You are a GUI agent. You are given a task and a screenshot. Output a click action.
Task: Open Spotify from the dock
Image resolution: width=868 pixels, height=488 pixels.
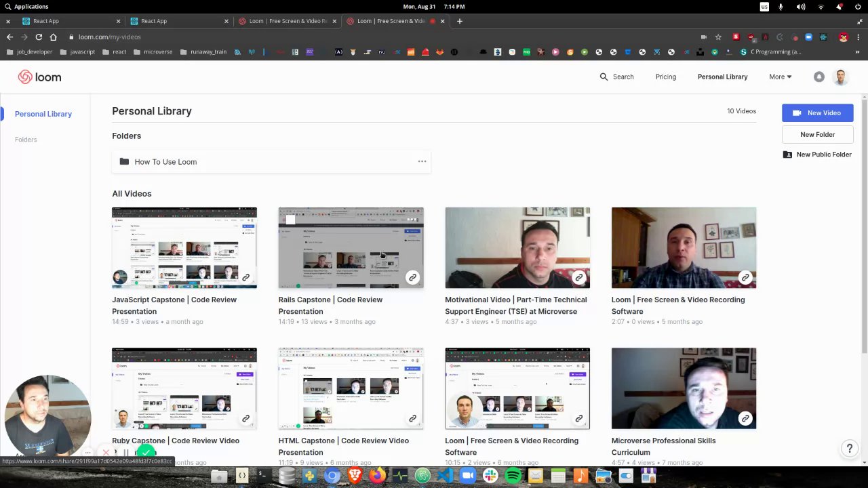(513, 476)
